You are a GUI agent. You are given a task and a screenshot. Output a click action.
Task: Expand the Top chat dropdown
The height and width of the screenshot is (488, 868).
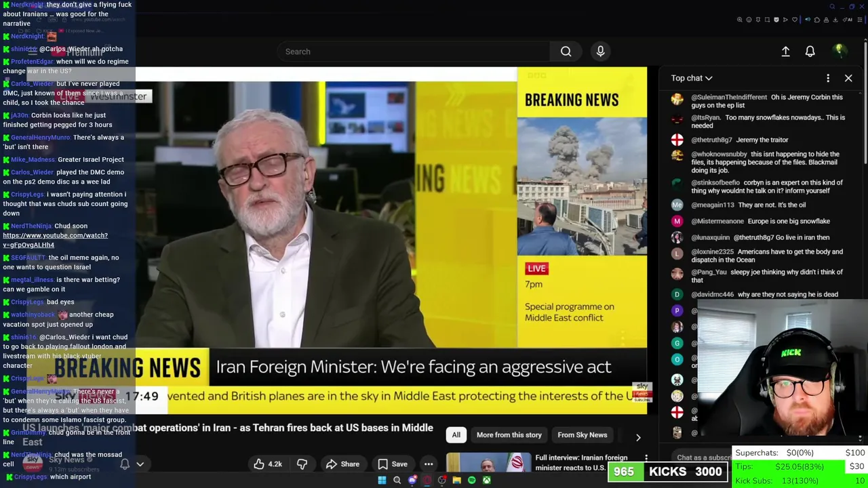tap(692, 78)
